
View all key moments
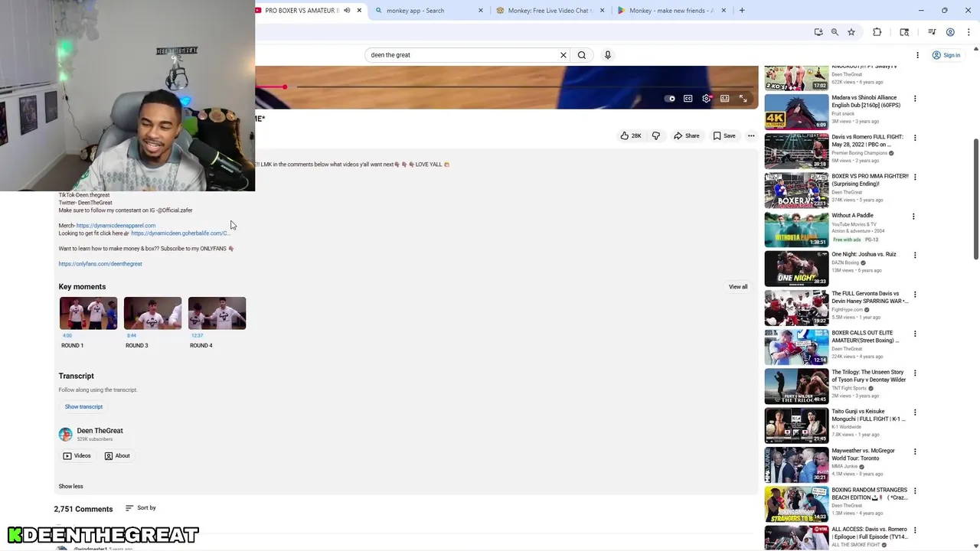(738, 287)
